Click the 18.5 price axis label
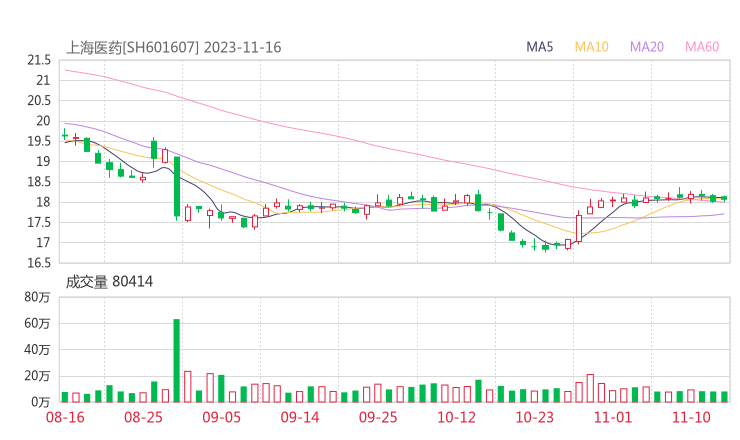740x440 pixels. (x=39, y=182)
